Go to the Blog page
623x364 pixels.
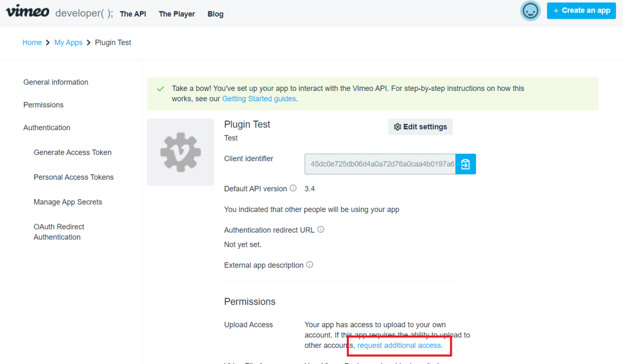coord(215,14)
